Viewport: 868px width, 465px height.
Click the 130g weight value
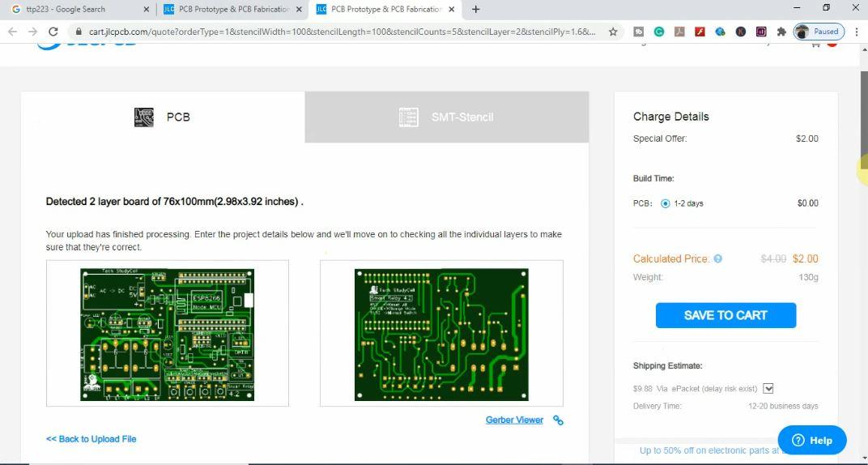coord(808,277)
